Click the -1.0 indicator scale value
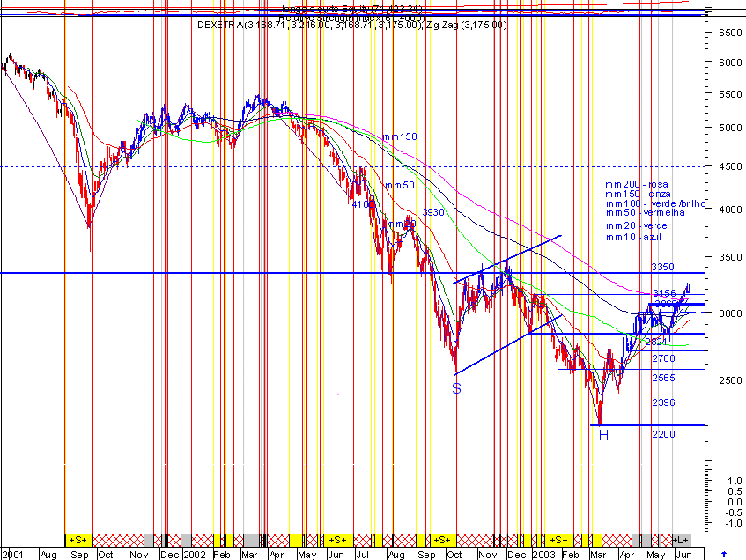The image size is (746, 560). click(733, 523)
